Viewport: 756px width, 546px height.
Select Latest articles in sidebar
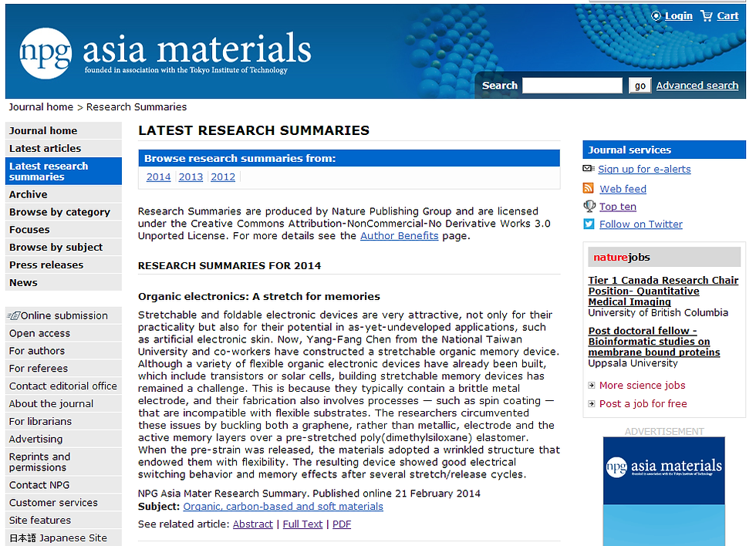pos(63,148)
